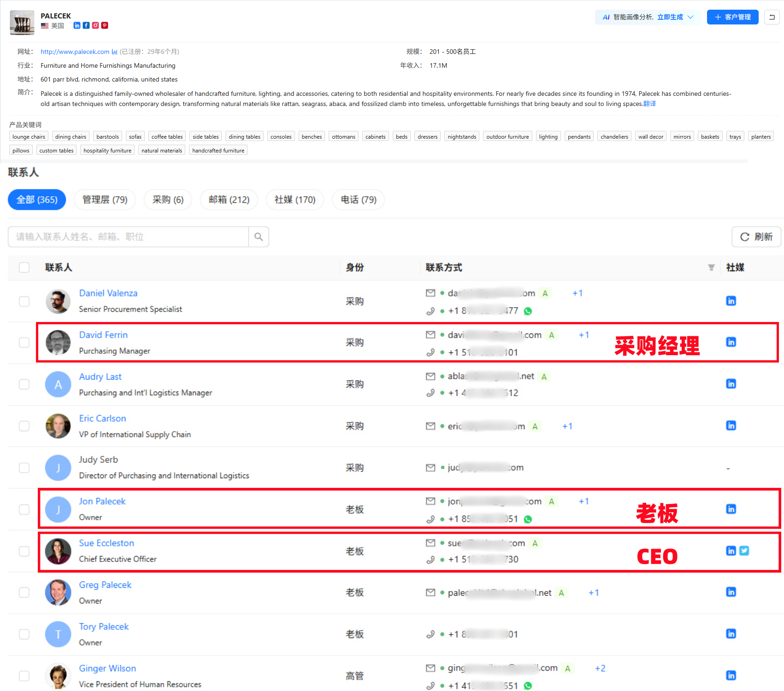The width and height of the screenshot is (784, 691).
Task: Expand Jon Palecek's +1 extra emails
Action: pos(584,501)
